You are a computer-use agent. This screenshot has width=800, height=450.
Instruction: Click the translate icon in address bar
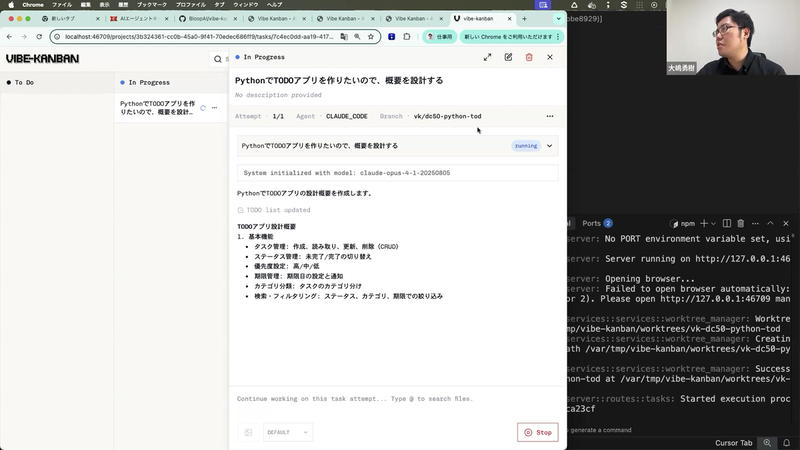tap(344, 37)
